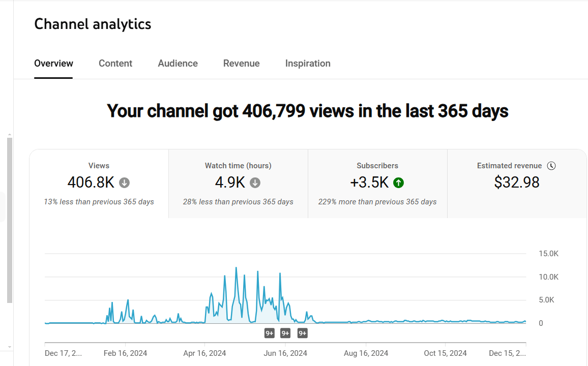Click the Aug 16, 2024 axis label
Image resolution: width=588 pixels, height=366 pixels.
point(366,353)
